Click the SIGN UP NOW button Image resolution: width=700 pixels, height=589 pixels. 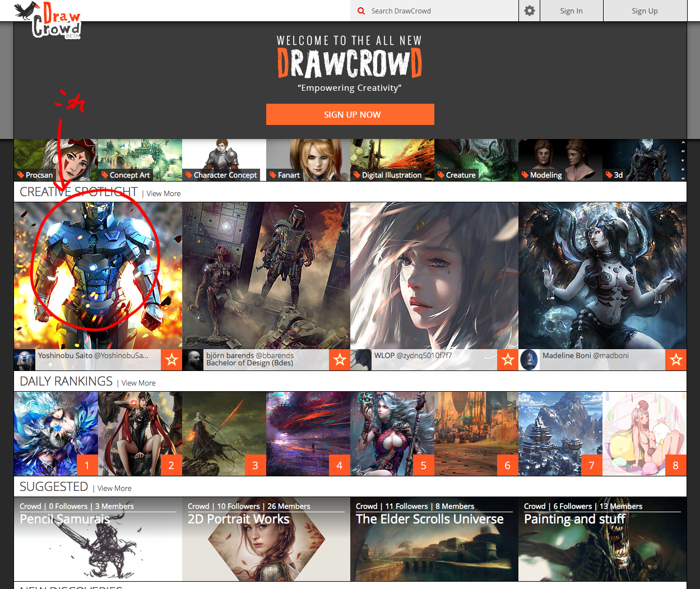point(350,114)
